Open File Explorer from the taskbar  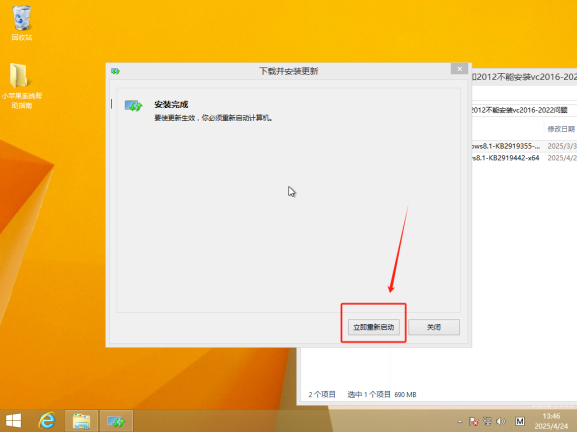(x=81, y=421)
